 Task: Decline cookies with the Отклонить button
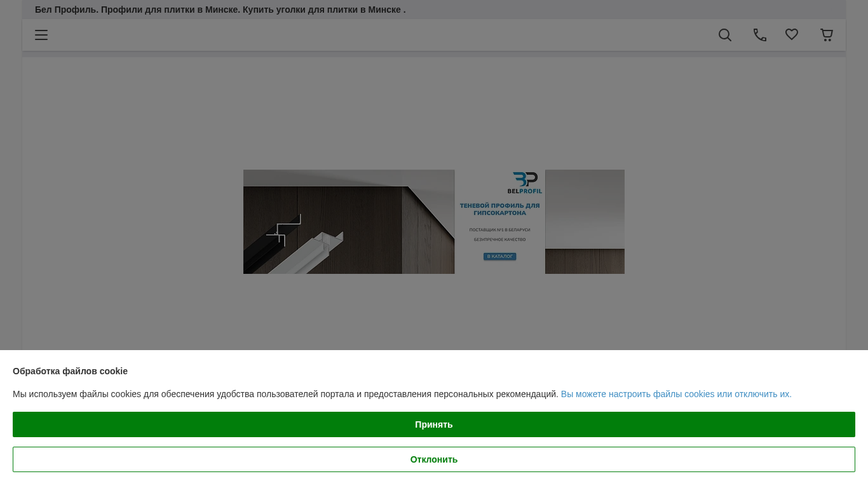coord(434,459)
